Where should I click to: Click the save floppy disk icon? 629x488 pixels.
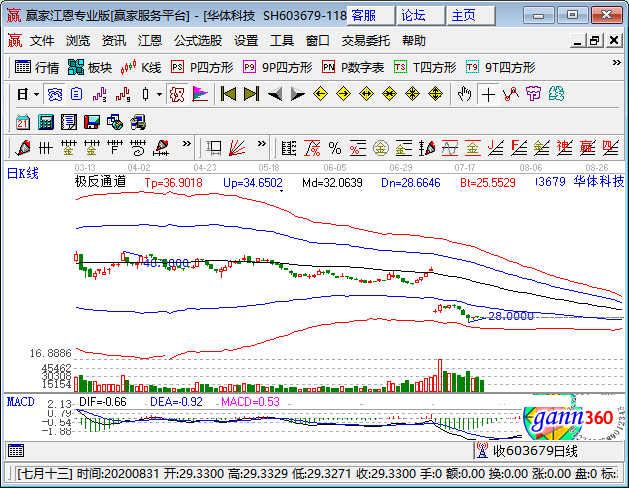pos(92,122)
